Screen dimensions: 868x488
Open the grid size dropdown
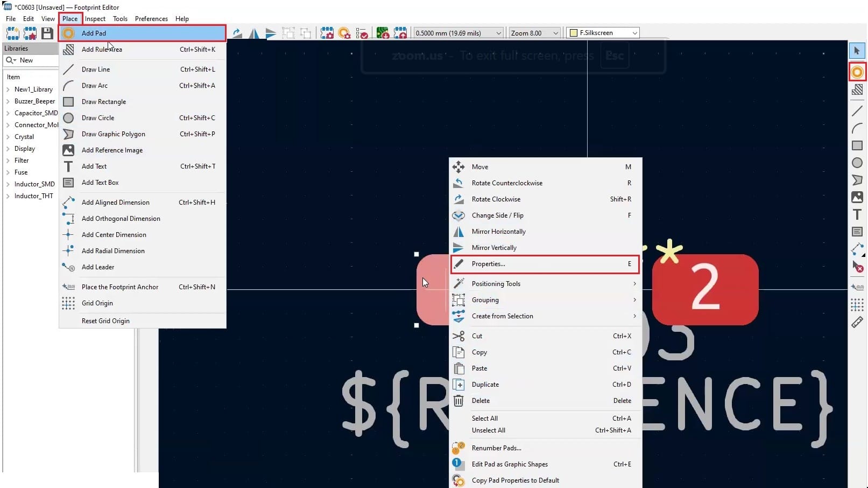point(458,33)
